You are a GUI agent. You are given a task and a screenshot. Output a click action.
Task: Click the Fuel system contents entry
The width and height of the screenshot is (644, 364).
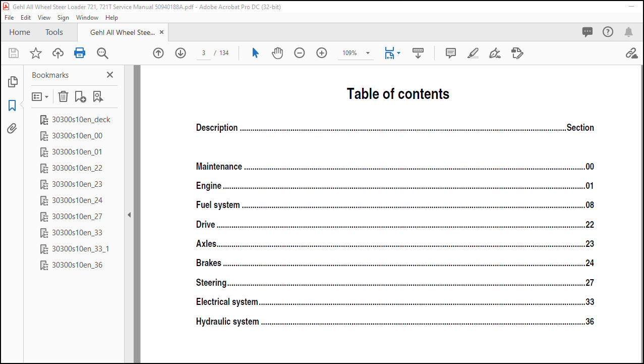point(395,205)
